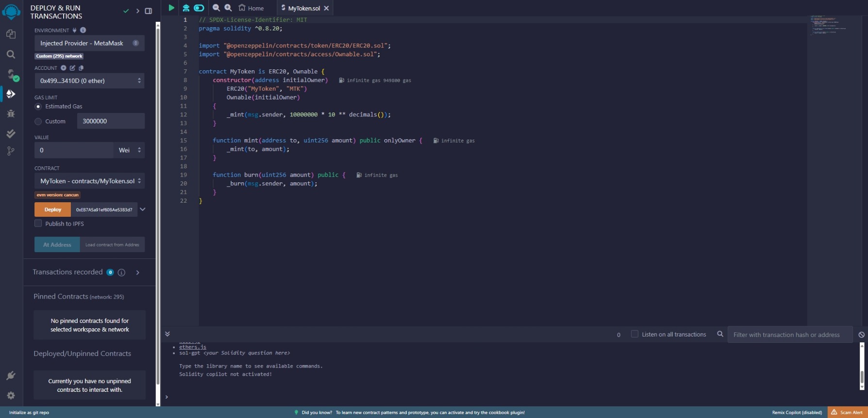Open the Deploy & Run sidebar icon
This screenshot has width=868, height=418.
pos(11,94)
